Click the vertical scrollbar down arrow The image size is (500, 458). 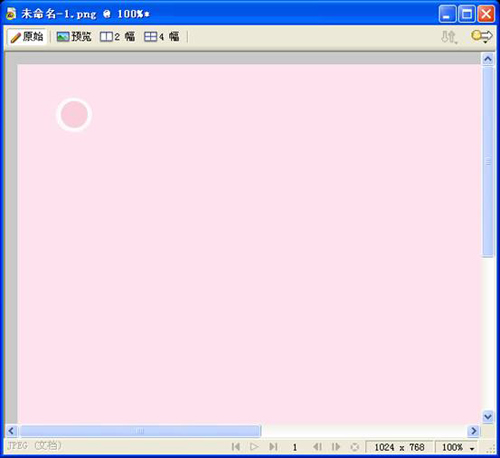[x=488, y=416]
